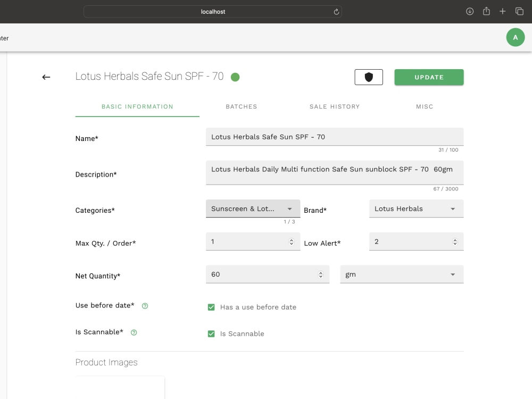Switch to the BATCHES tab
Viewport: 532px width, 399px height.
pos(241,106)
